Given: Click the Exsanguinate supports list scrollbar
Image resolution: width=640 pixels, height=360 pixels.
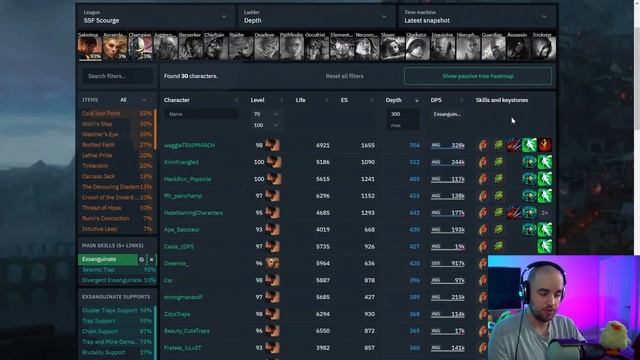Looking at the screenshot, I should (x=156, y=333).
